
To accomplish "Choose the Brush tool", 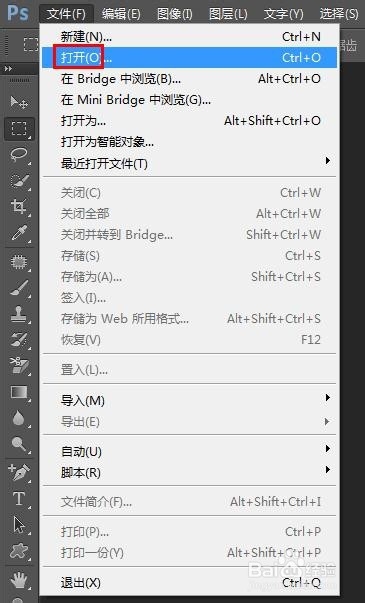I will (x=19, y=288).
